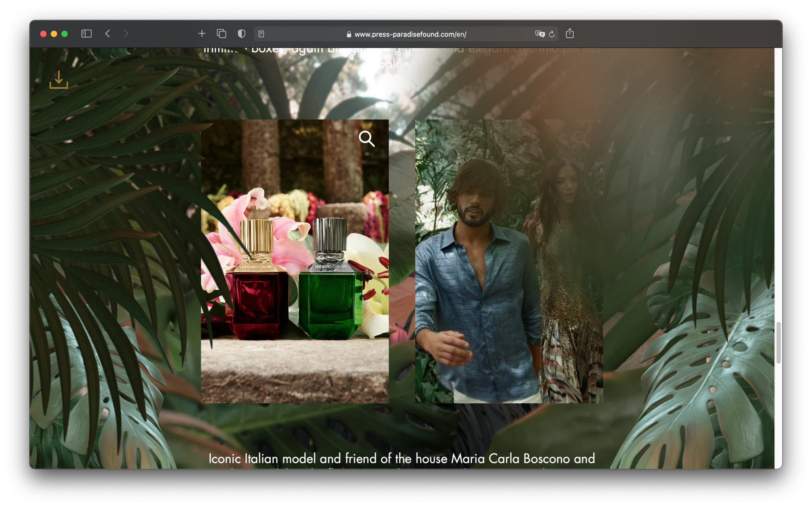812x508 pixels.
Task: Click the press-paradisefound.com address field
Action: pyautogui.click(x=410, y=34)
